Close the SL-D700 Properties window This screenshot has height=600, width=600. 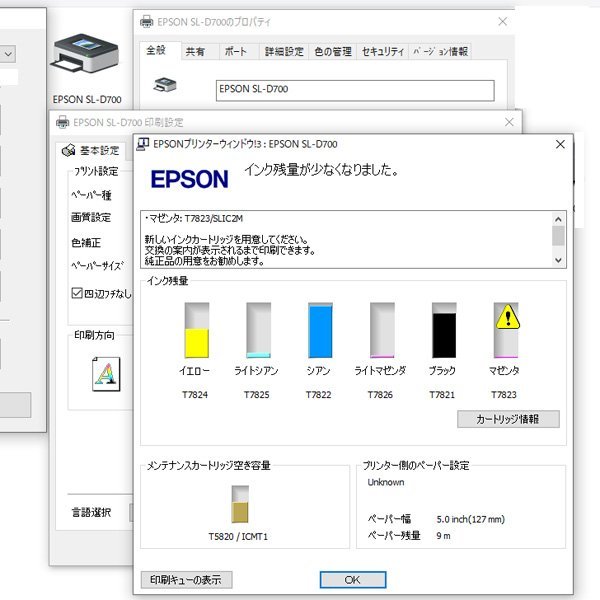503,21
